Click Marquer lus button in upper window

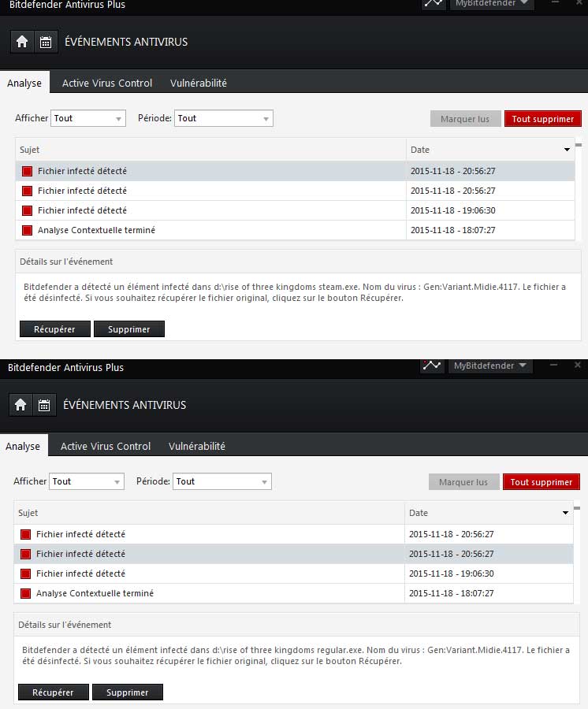[x=465, y=118]
